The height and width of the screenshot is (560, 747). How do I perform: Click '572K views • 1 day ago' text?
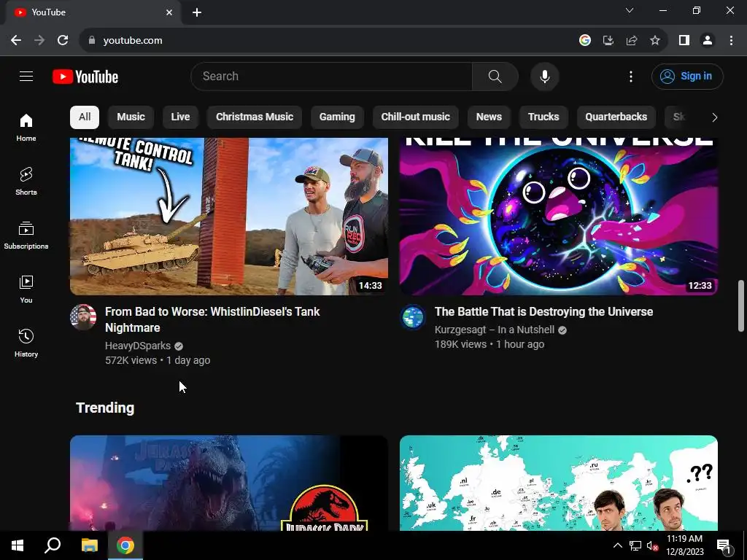click(x=158, y=360)
